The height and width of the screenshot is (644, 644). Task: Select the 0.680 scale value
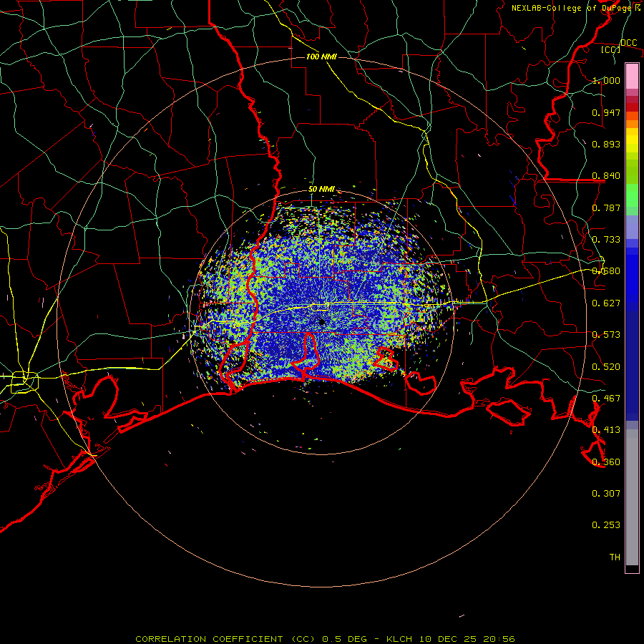pyautogui.click(x=606, y=271)
